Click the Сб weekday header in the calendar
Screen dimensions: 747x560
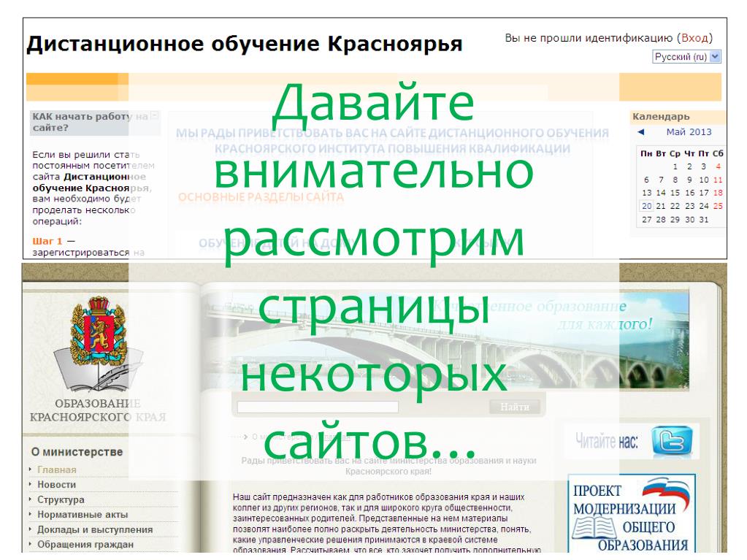718,153
